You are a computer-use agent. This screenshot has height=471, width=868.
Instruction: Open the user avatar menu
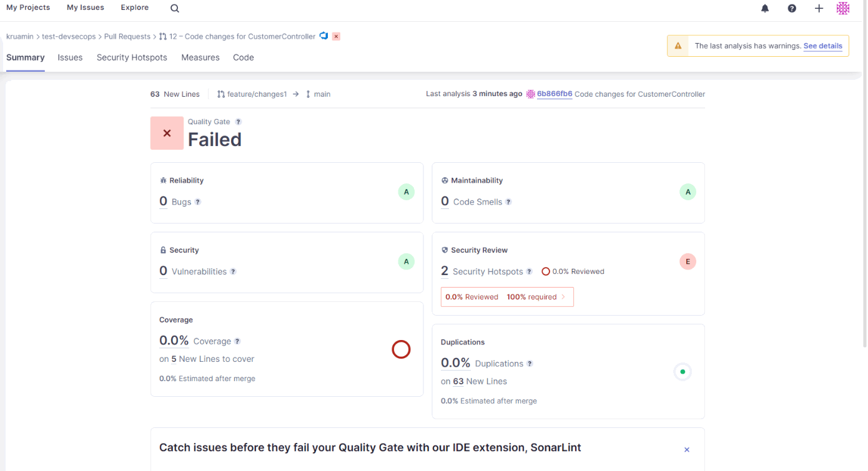point(843,8)
